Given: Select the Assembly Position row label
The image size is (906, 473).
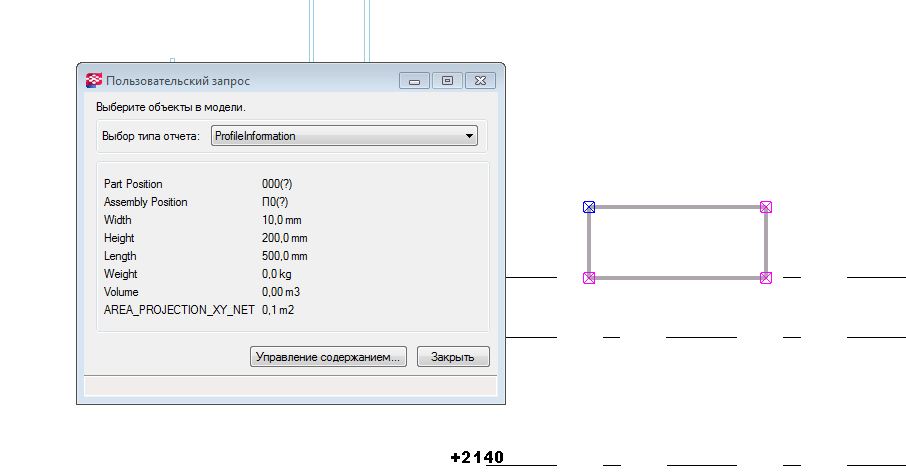Looking at the screenshot, I should coord(145,202).
